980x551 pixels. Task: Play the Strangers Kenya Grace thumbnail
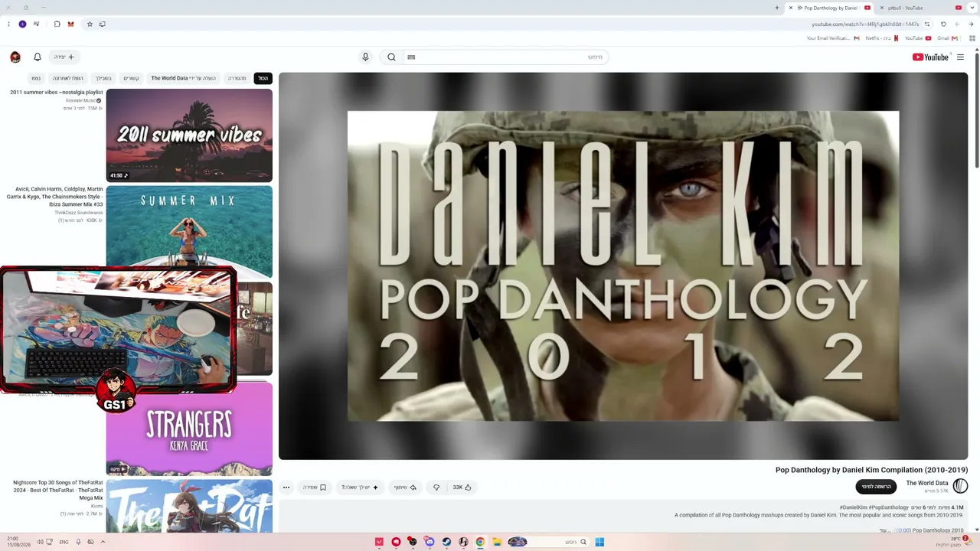[x=189, y=429]
